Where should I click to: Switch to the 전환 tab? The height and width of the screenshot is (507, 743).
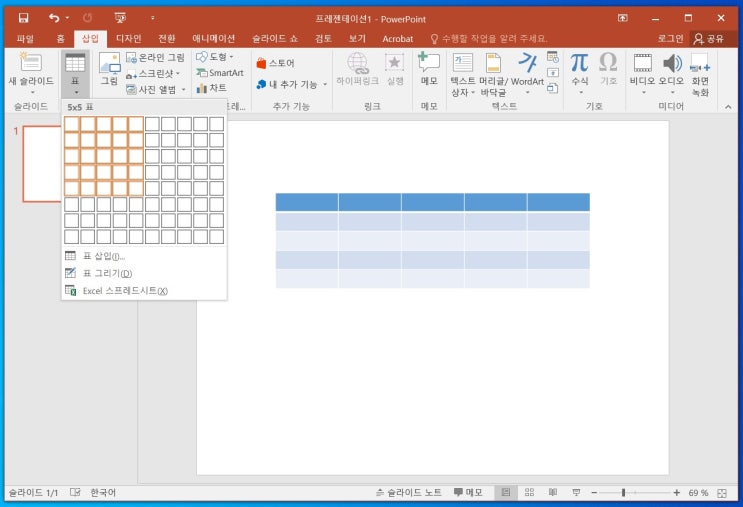(167, 39)
